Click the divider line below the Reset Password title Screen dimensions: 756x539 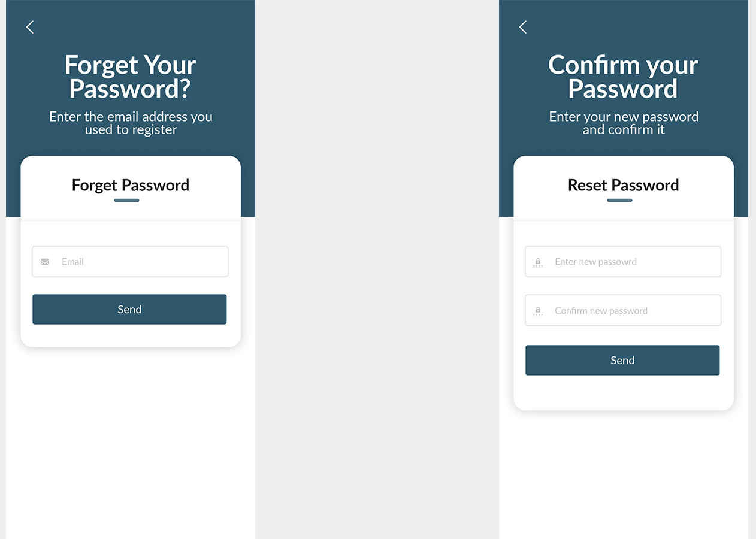pos(624,220)
